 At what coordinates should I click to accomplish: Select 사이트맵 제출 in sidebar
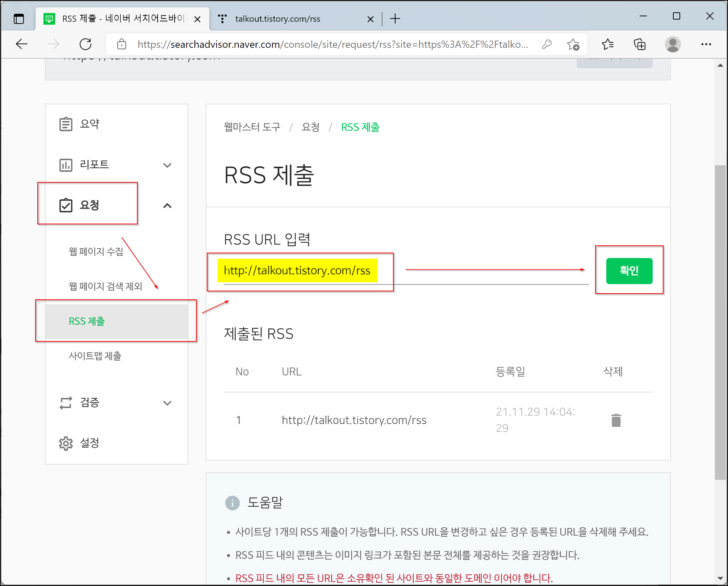[95, 356]
